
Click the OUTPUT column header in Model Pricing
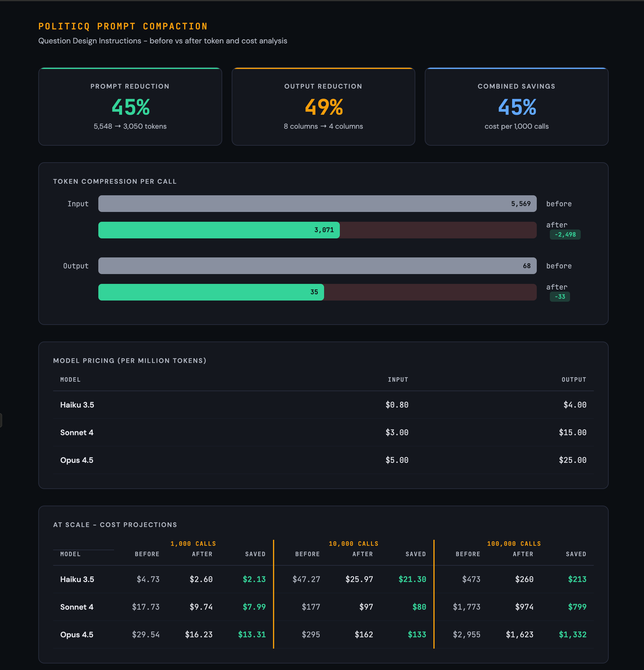[574, 379]
